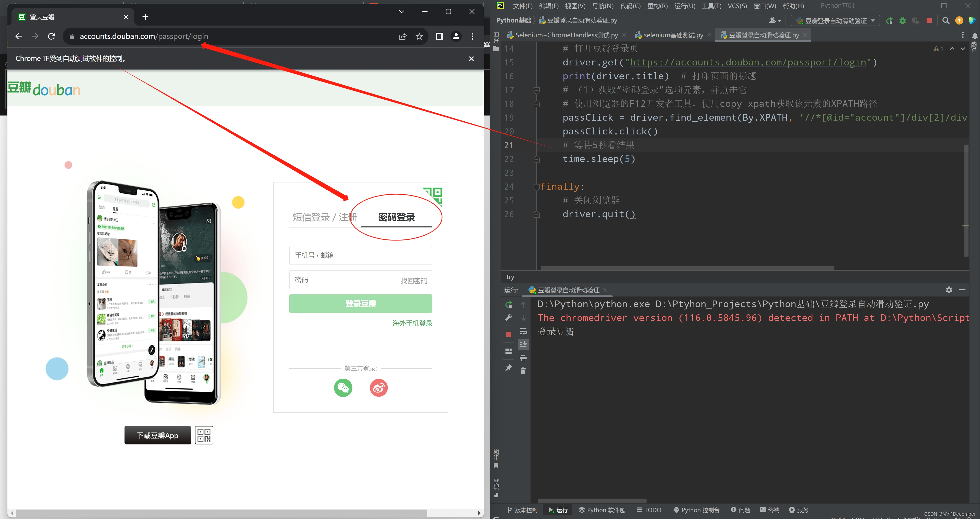Open Chrome three-dot menu

[472, 36]
